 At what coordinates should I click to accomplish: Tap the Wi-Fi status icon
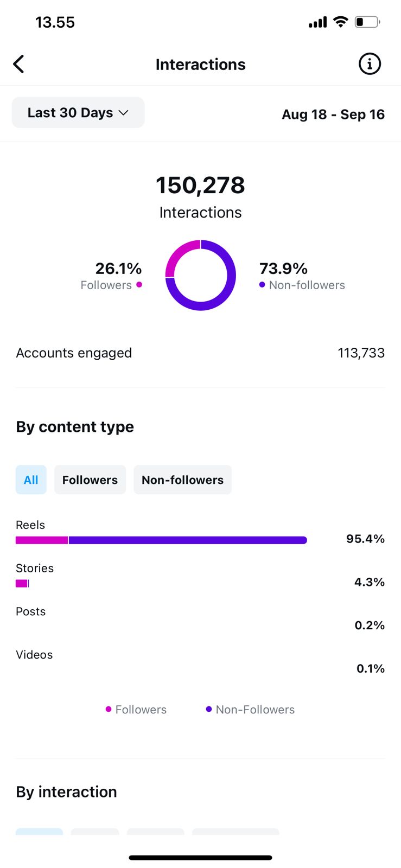tap(340, 22)
